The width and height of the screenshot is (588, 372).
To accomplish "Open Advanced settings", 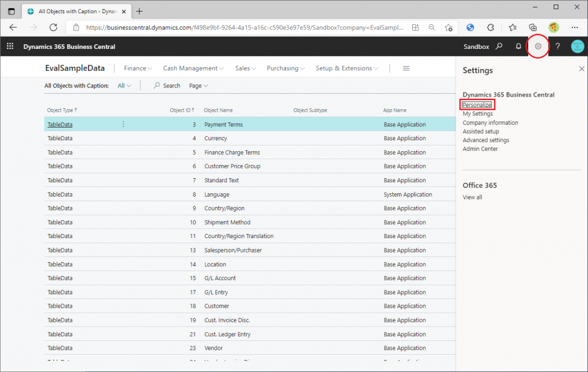I will [486, 140].
